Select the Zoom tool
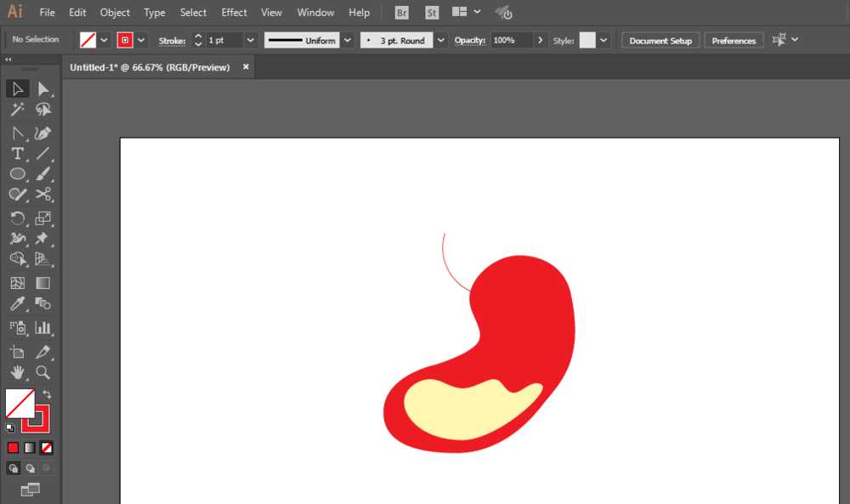 tap(43, 371)
